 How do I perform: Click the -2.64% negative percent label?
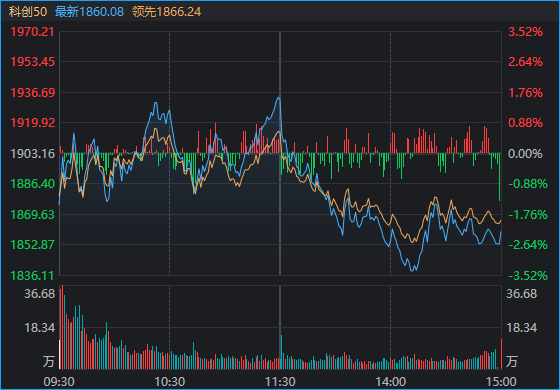[x=528, y=245]
